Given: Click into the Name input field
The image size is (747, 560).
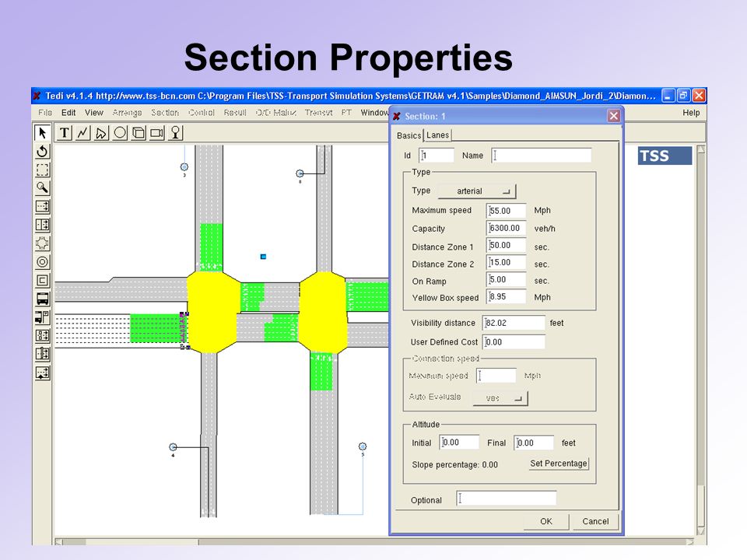Looking at the screenshot, I should click(542, 156).
